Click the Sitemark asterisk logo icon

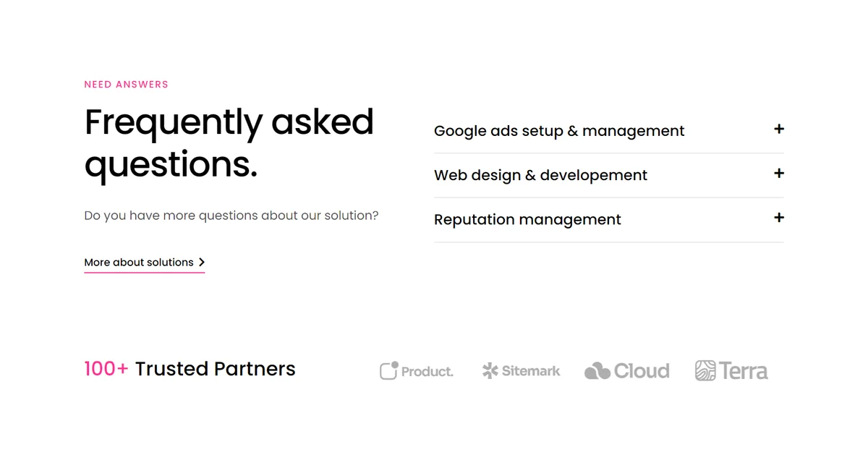[x=490, y=371]
